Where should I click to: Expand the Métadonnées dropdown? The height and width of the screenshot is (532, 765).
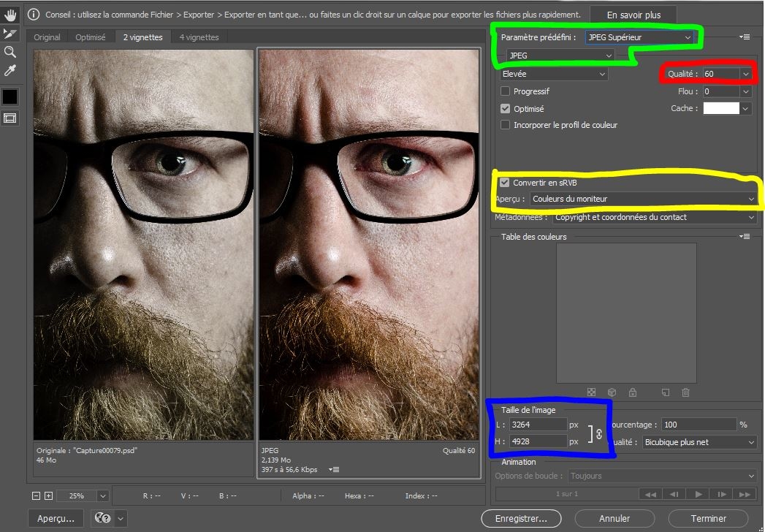[x=654, y=217]
